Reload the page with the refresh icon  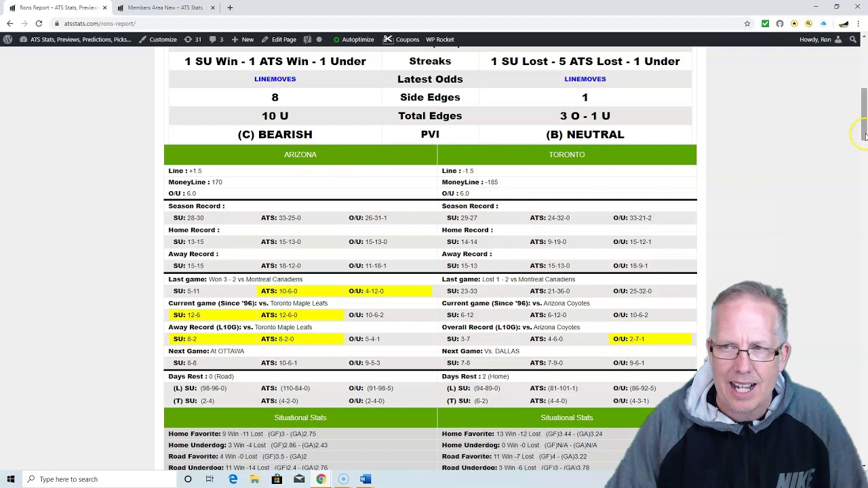pos(39,24)
